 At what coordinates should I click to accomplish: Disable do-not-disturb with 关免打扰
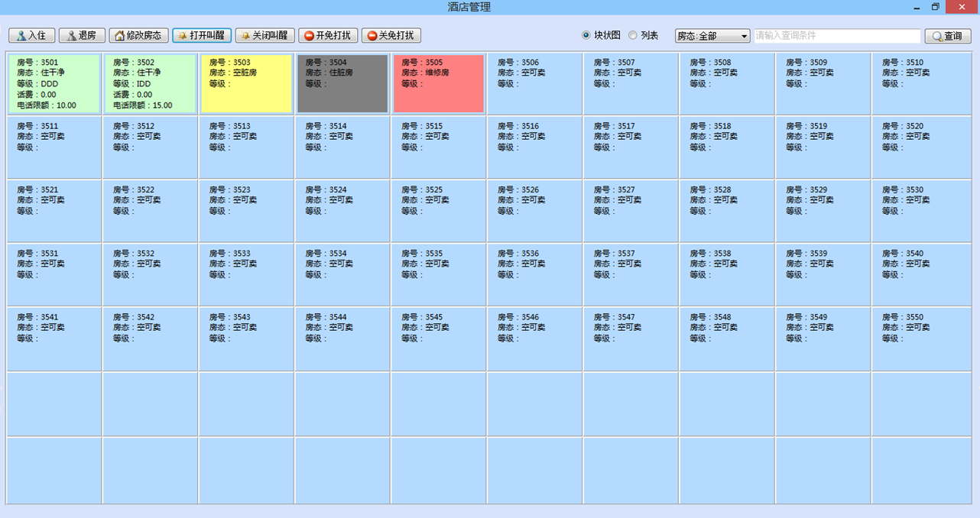(x=391, y=36)
